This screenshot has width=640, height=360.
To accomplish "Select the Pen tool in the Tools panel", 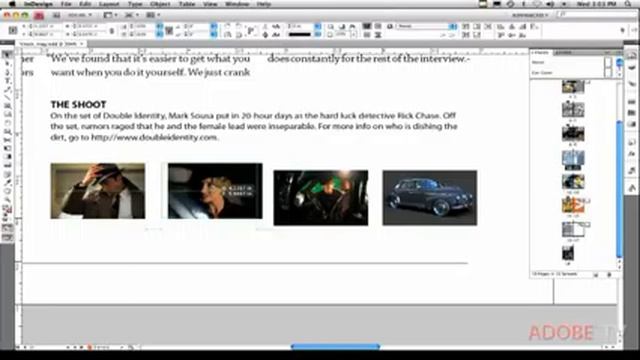I will click(x=7, y=72).
